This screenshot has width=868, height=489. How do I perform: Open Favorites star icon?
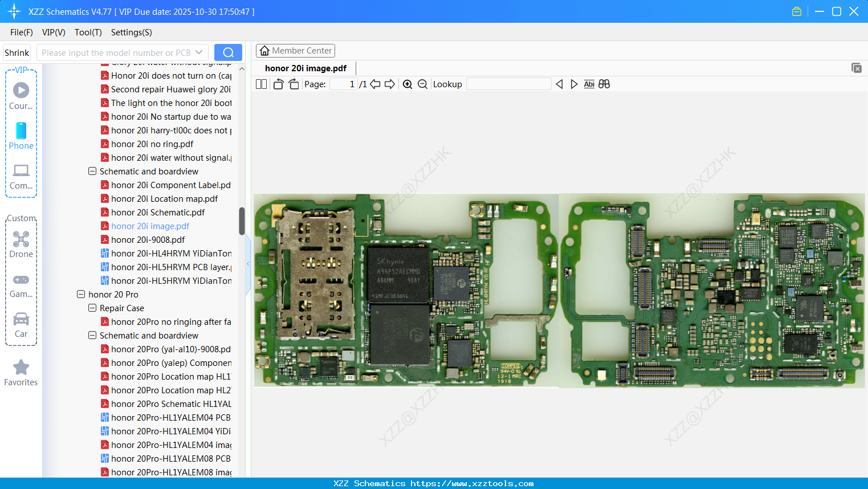pyautogui.click(x=21, y=373)
